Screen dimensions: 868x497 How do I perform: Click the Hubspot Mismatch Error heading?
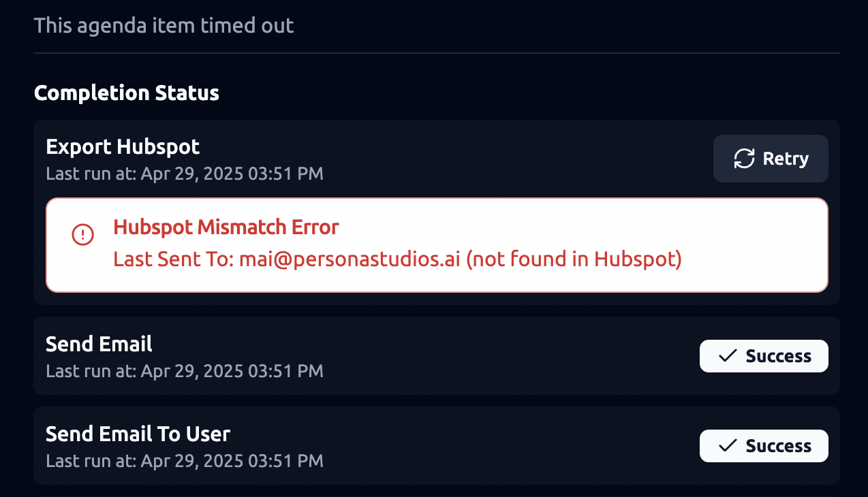(226, 227)
